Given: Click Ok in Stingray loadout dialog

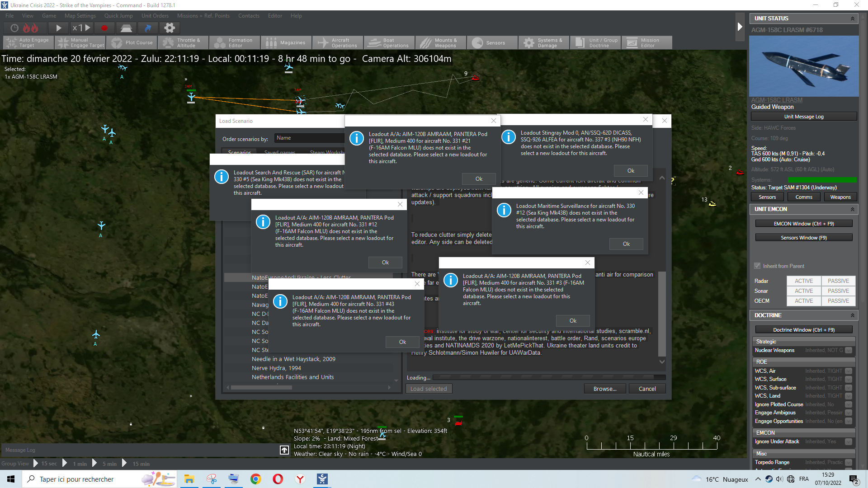Looking at the screenshot, I should pos(631,171).
